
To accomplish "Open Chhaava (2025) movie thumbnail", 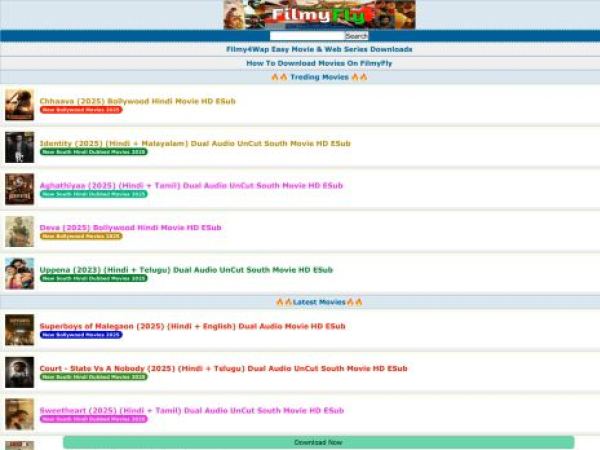I will (x=20, y=105).
